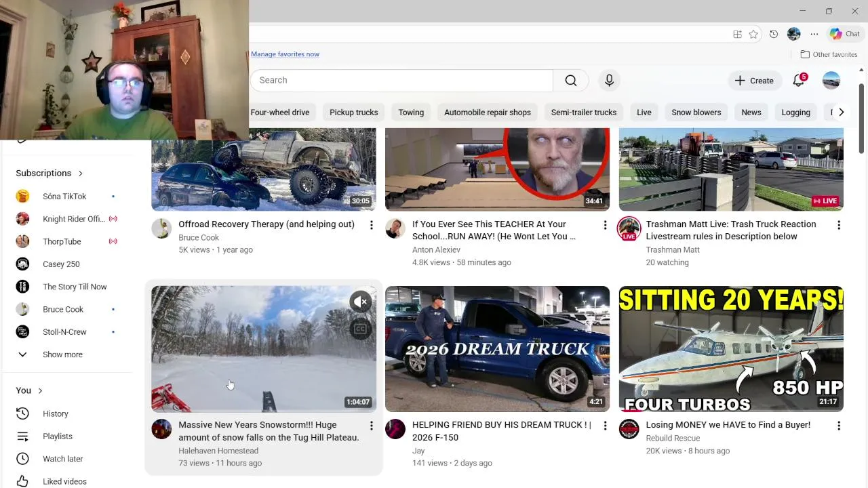Select the Four-wheel drive chip
Screen dimensions: 868x488
[280, 113]
